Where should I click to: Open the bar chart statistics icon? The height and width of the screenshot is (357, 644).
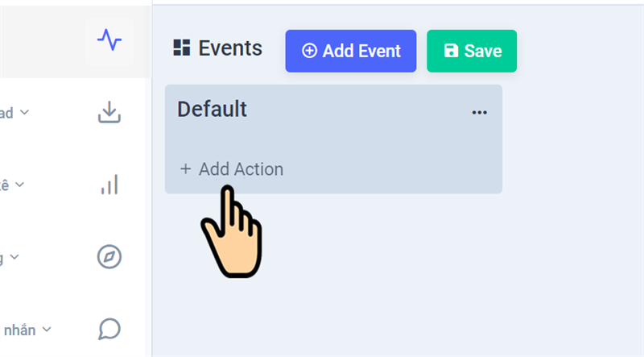(x=109, y=185)
